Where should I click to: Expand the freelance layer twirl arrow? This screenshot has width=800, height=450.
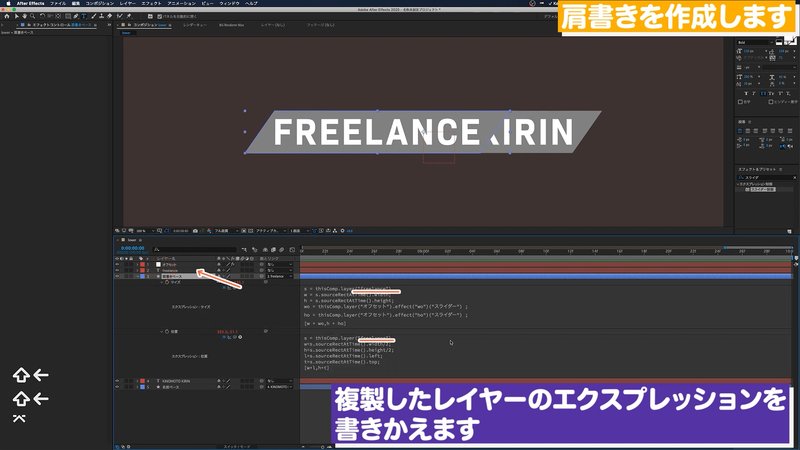(x=137, y=270)
